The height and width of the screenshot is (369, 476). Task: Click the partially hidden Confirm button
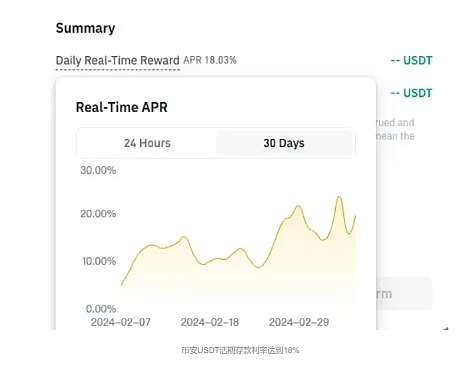click(404, 293)
